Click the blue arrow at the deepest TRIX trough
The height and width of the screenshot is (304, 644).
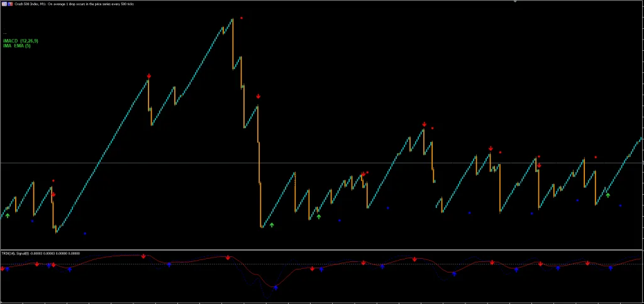tap(275, 287)
